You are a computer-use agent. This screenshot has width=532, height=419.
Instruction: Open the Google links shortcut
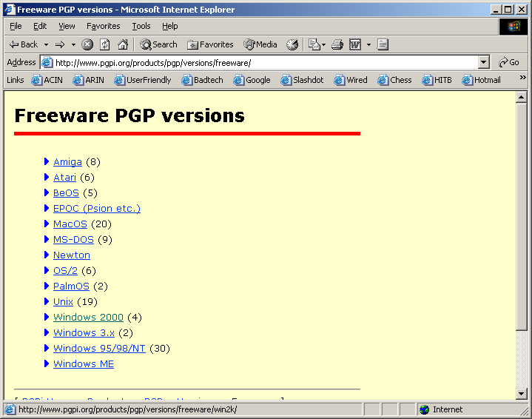click(252, 80)
